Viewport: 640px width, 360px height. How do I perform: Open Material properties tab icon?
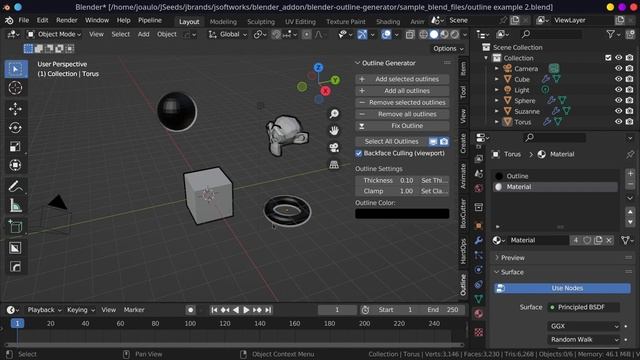tap(478, 313)
